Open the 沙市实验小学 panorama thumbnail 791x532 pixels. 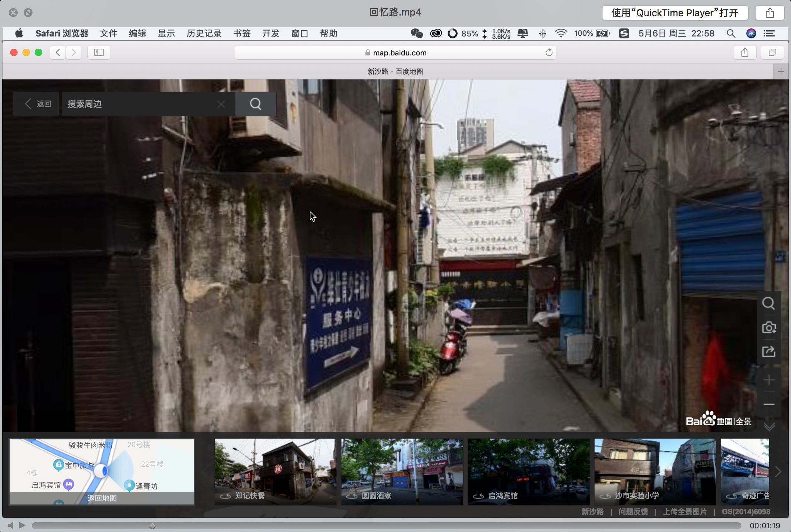655,472
